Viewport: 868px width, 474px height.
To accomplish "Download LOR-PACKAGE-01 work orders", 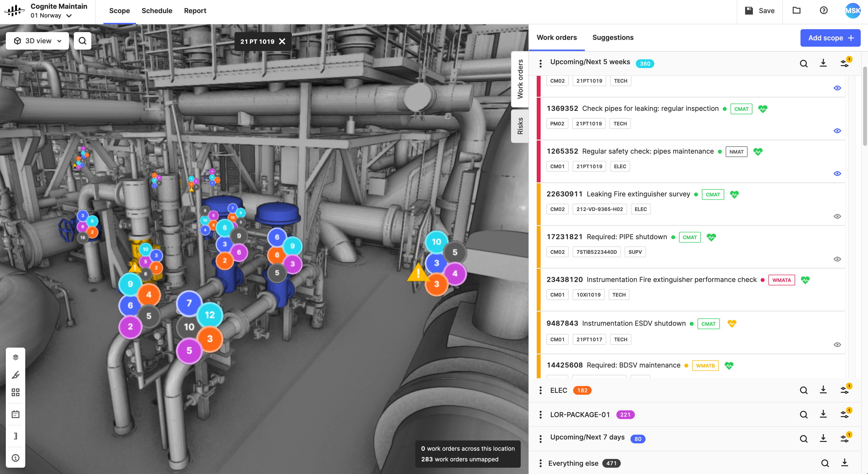I will tap(823, 414).
